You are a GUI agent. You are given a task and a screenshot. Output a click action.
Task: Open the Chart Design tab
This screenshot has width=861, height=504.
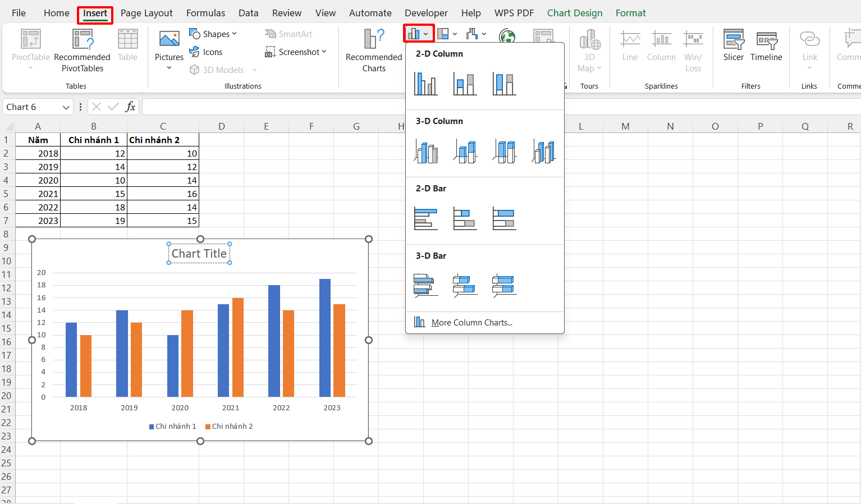point(574,13)
